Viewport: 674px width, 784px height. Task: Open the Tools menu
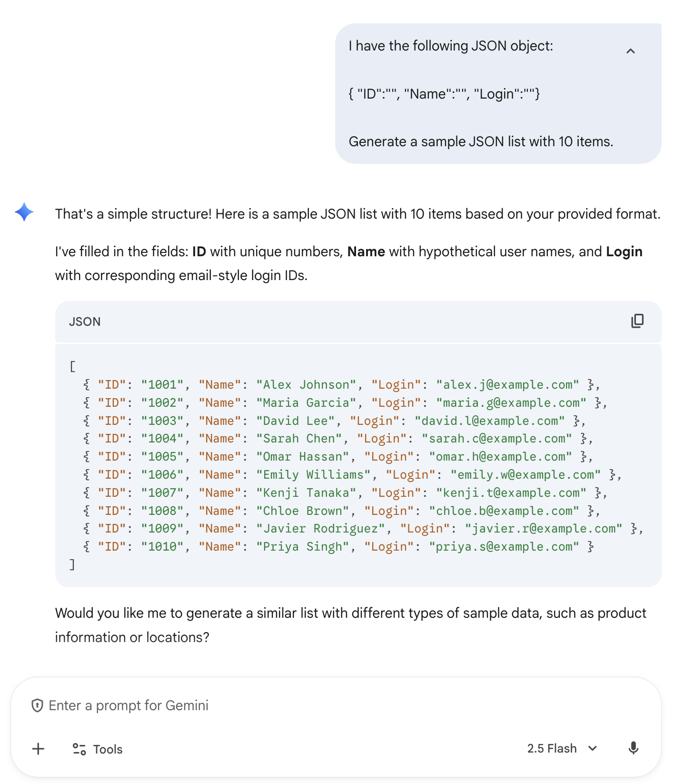click(x=98, y=749)
